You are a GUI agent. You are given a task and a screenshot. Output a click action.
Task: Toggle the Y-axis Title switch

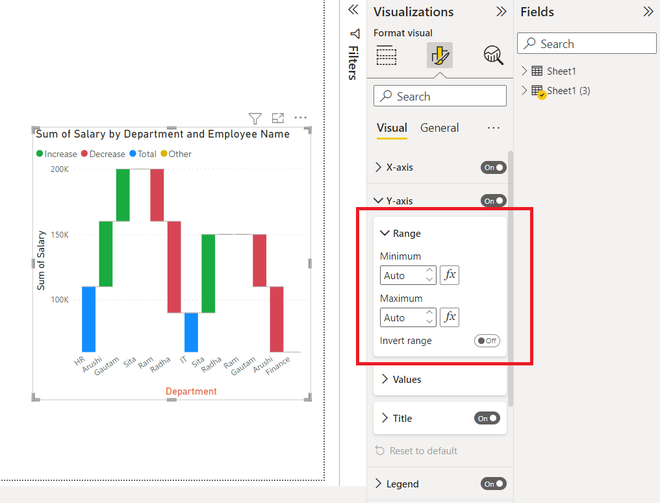pos(487,418)
